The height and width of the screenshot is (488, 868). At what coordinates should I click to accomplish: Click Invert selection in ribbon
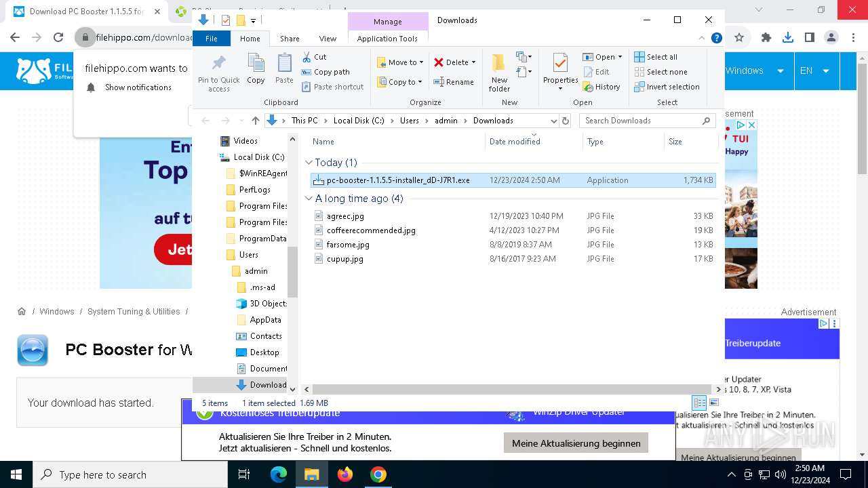click(667, 87)
